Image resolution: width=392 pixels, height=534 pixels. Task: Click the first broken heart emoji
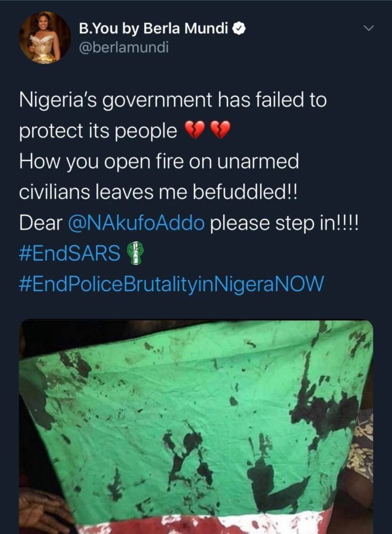194,131
